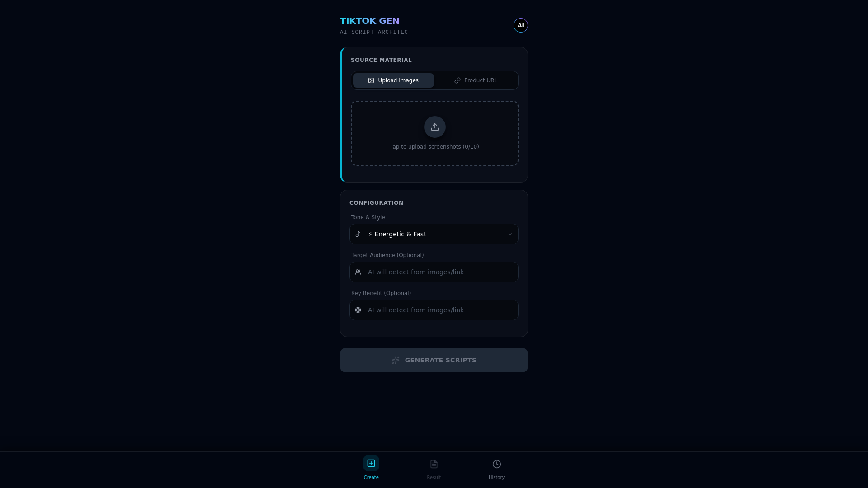
Task: Switch to the Product URL tab
Action: [476, 80]
